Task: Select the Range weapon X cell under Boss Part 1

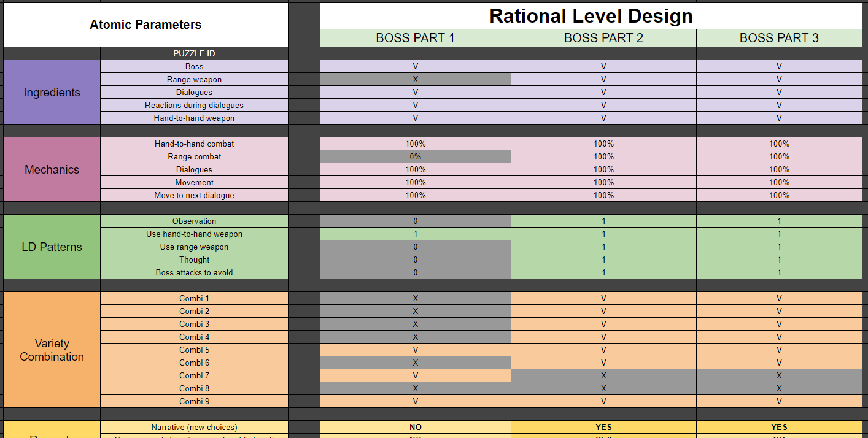Action: coord(416,79)
